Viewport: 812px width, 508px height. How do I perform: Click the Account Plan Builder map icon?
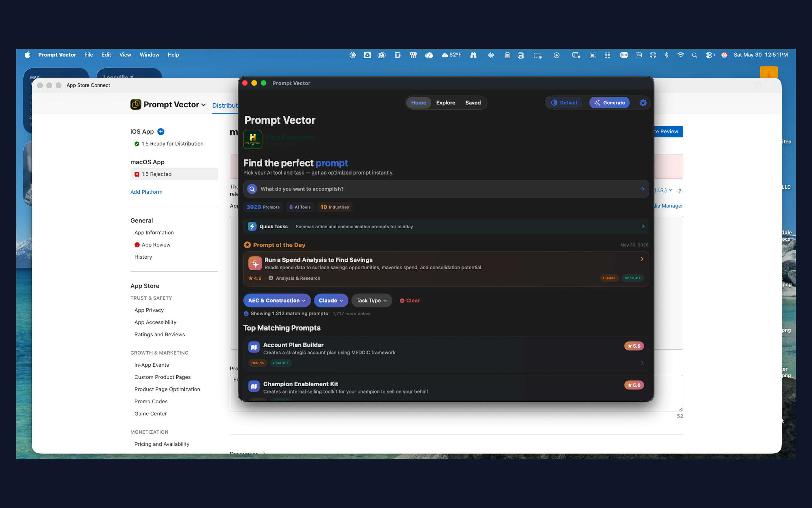pyautogui.click(x=254, y=347)
